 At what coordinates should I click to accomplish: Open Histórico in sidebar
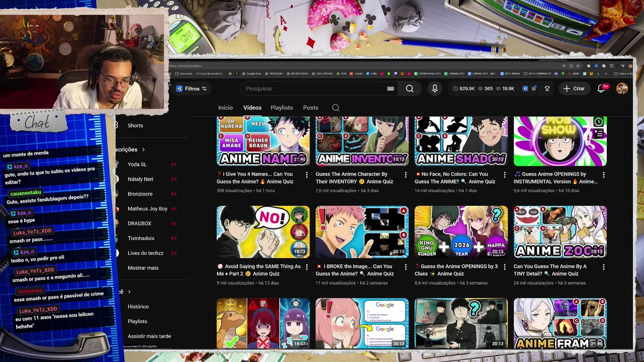click(138, 306)
